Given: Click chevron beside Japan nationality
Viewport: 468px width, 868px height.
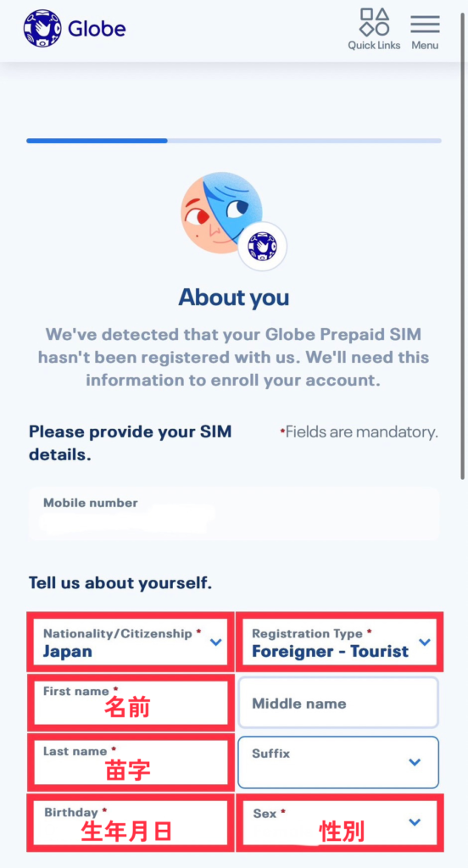Looking at the screenshot, I should click(x=216, y=643).
